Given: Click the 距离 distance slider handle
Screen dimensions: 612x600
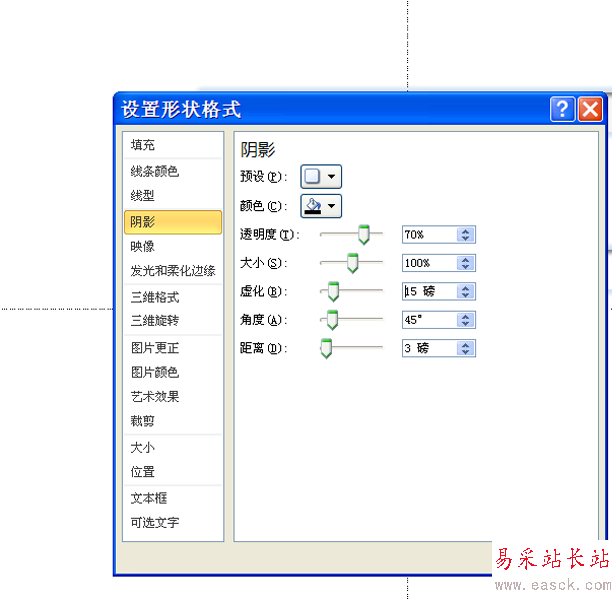Looking at the screenshot, I should pyautogui.click(x=326, y=348).
